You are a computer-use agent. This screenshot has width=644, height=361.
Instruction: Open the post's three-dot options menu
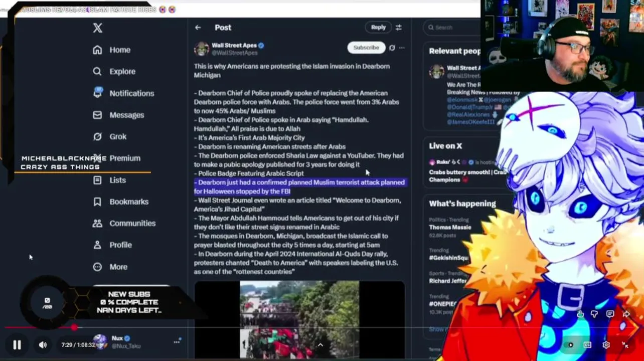402,48
